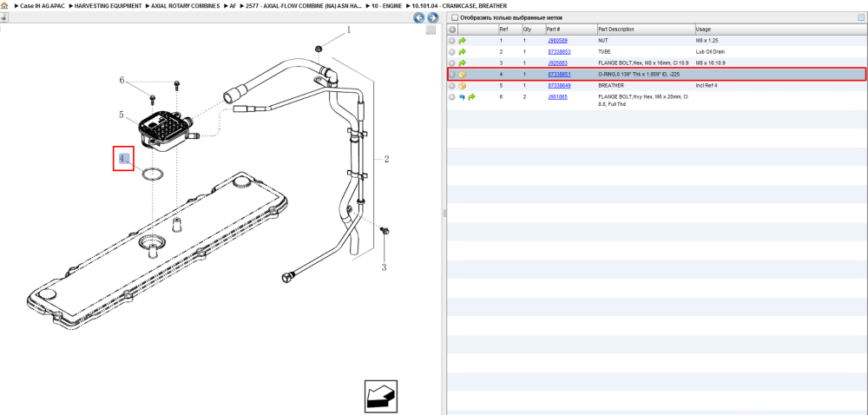Click the green arrow icon on the NUT row
Image resolution: width=868 pixels, height=415 pixels.
tap(463, 41)
